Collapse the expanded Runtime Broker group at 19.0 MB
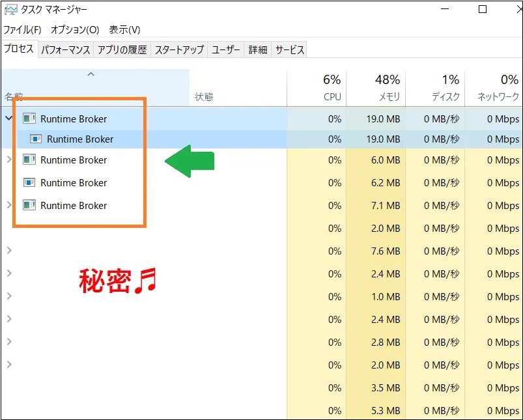The height and width of the screenshot is (420, 523). click(9, 118)
